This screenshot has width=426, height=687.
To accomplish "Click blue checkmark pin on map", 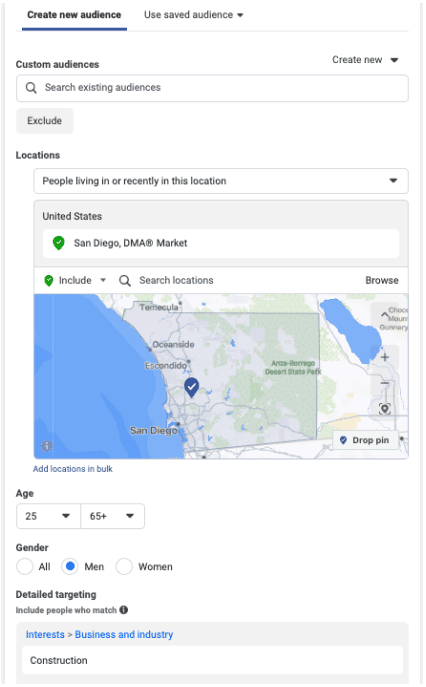I will (x=192, y=387).
